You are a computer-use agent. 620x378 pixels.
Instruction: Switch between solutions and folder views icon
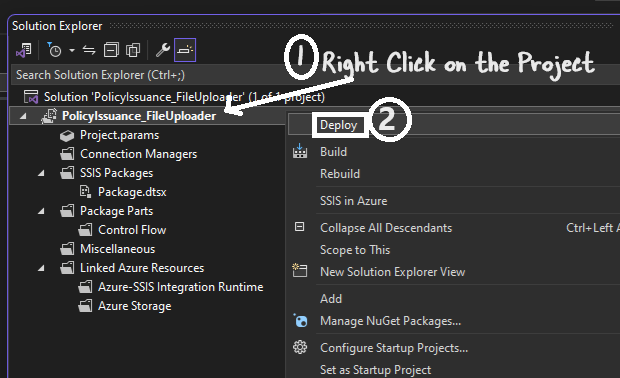(x=24, y=50)
